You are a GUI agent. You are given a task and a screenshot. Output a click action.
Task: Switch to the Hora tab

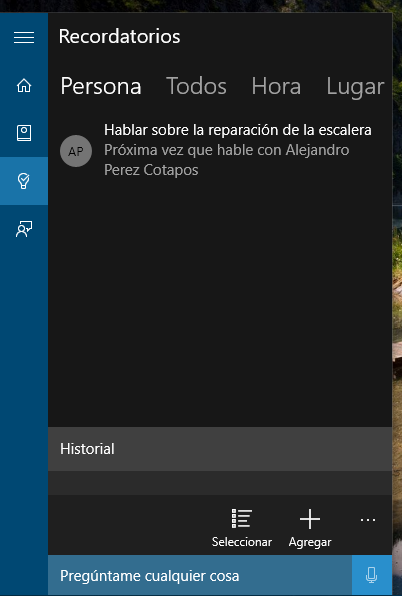(276, 86)
